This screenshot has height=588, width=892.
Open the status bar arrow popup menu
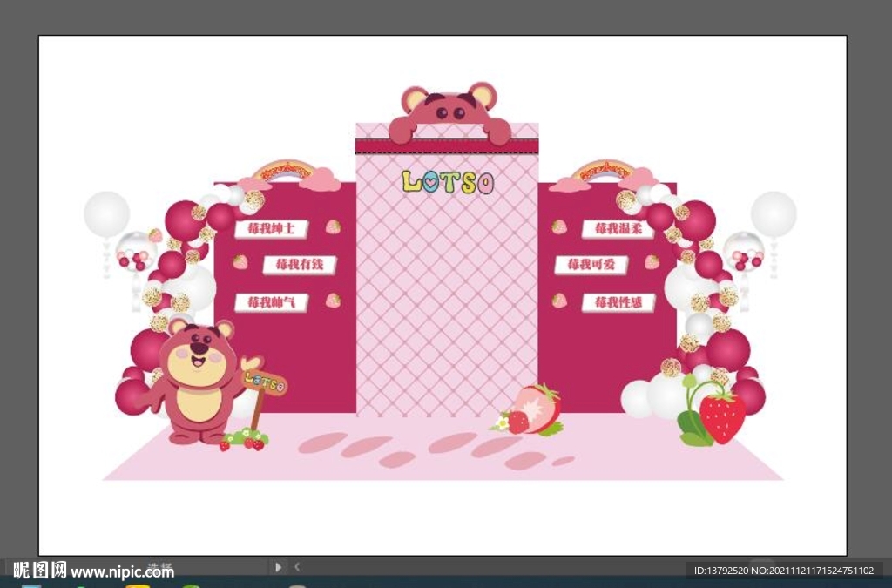coord(279,567)
